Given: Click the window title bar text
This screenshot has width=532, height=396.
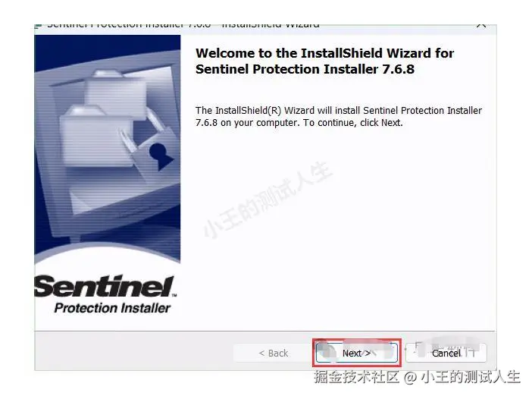Looking at the screenshot, I should click(x=183, y=26).
